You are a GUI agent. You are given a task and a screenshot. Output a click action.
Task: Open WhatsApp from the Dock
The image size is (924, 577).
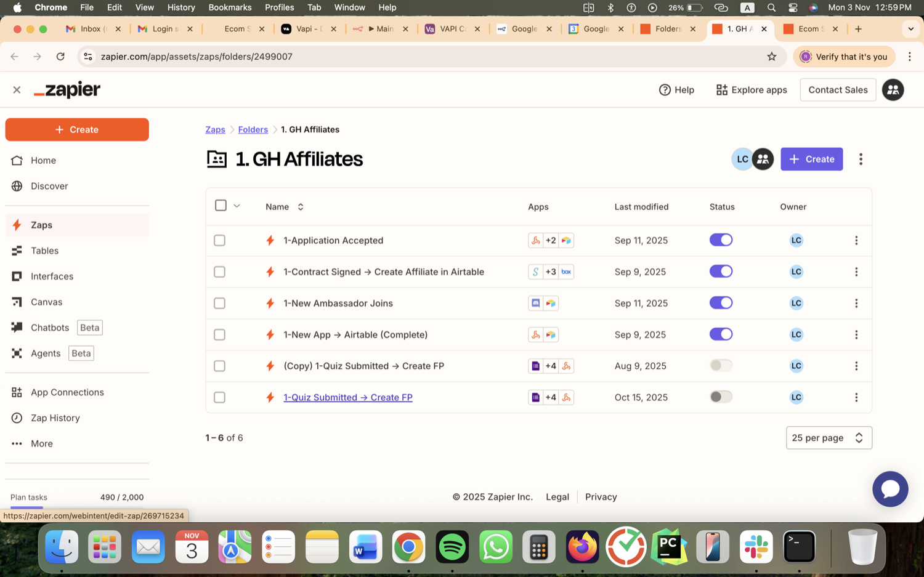pos(496,547)
